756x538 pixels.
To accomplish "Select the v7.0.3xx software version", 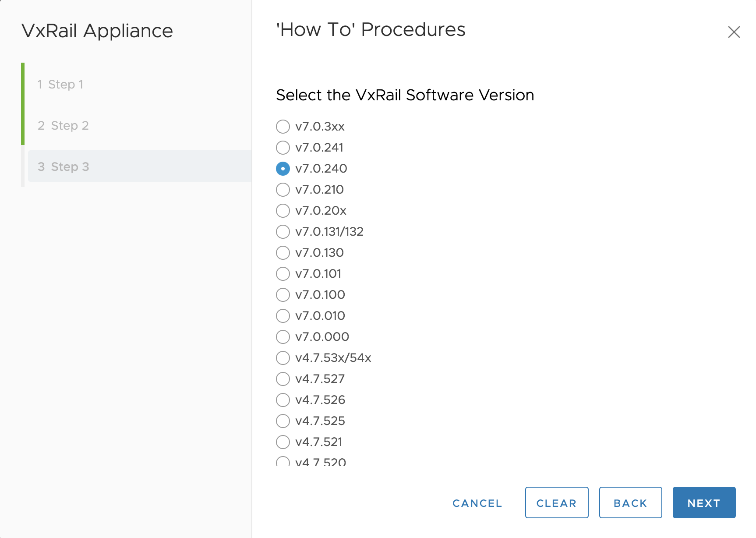I will click(283, 127).
